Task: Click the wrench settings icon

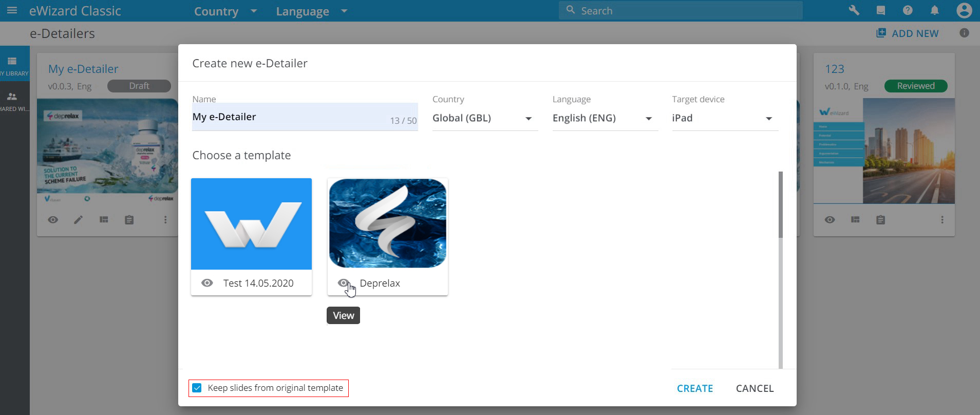Action: (854, 10)
